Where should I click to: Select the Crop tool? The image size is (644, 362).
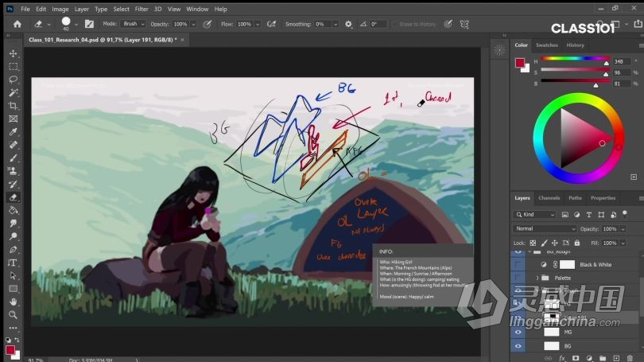click(14, 106)
